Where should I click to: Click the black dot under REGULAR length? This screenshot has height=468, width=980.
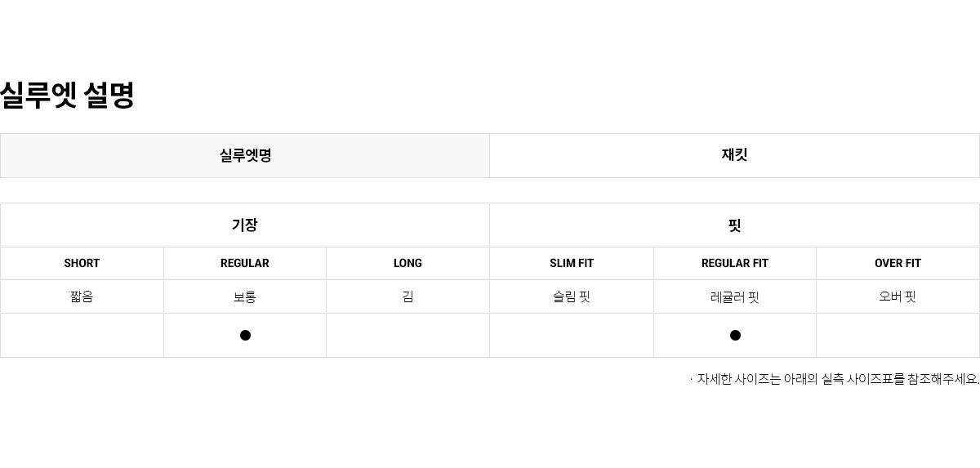coord(245,335)
